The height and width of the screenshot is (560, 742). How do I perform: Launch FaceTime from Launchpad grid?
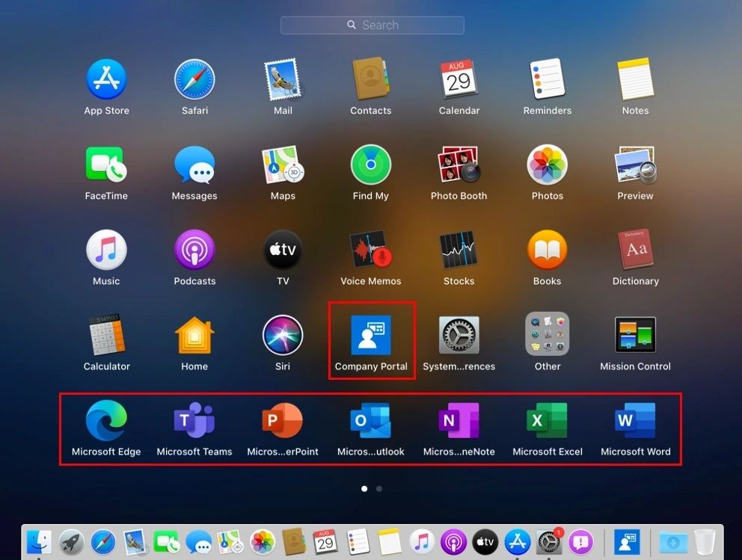click(106, 164)
